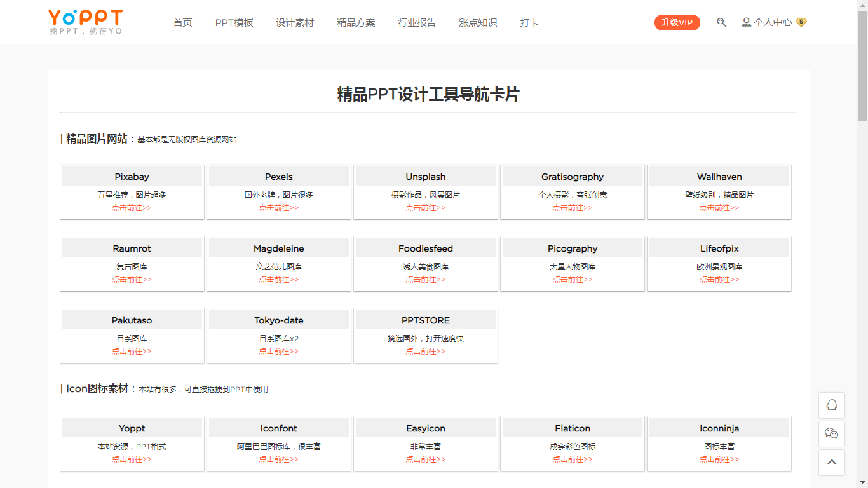Click the Raumrot card title
868x488 pixels.
pos(132,248)
